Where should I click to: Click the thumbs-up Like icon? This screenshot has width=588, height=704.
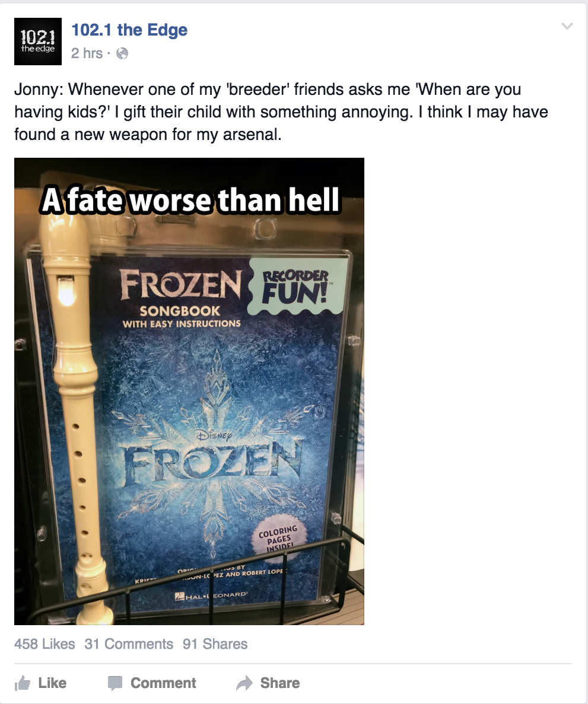pyautogui.click(x=23, y=683)
